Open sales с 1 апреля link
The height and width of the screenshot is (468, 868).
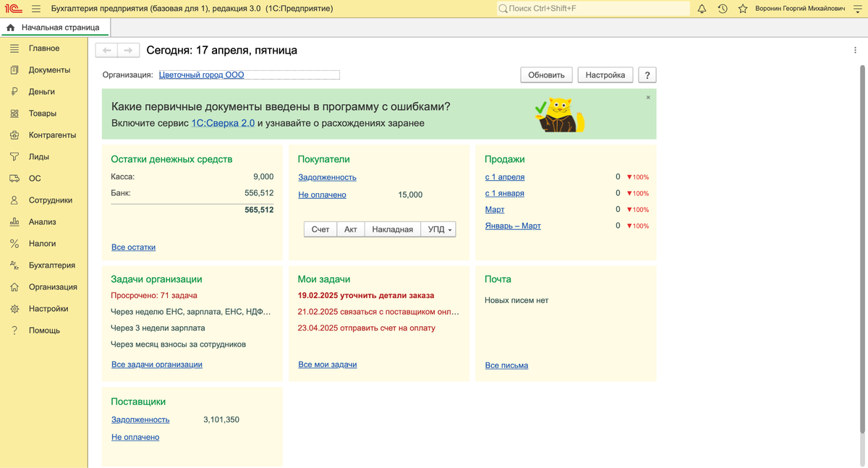505,177
